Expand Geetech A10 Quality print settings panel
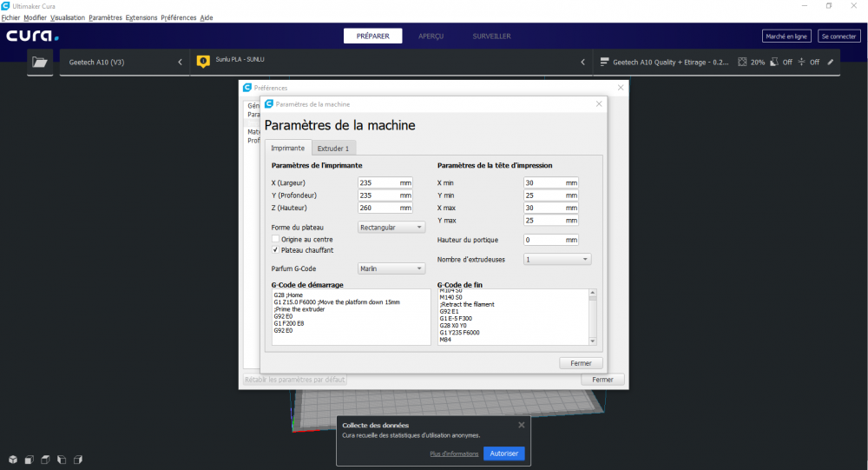This screenshot has width=868, height=470. pos(717,62)
